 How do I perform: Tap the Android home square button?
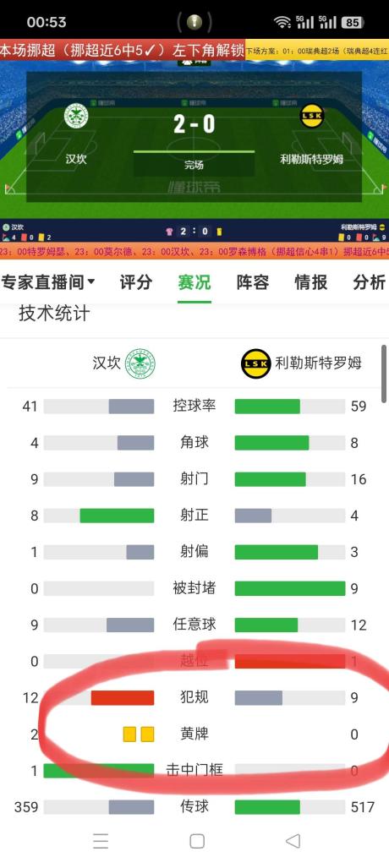pyautogui.click(x=197, y=842)
